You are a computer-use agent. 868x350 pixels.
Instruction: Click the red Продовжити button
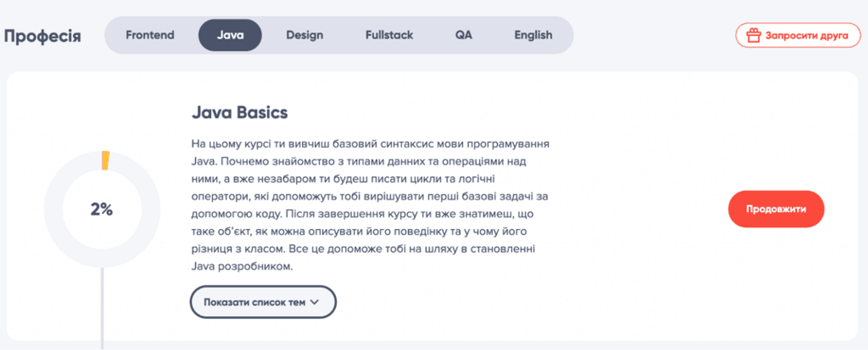[776, 209]
